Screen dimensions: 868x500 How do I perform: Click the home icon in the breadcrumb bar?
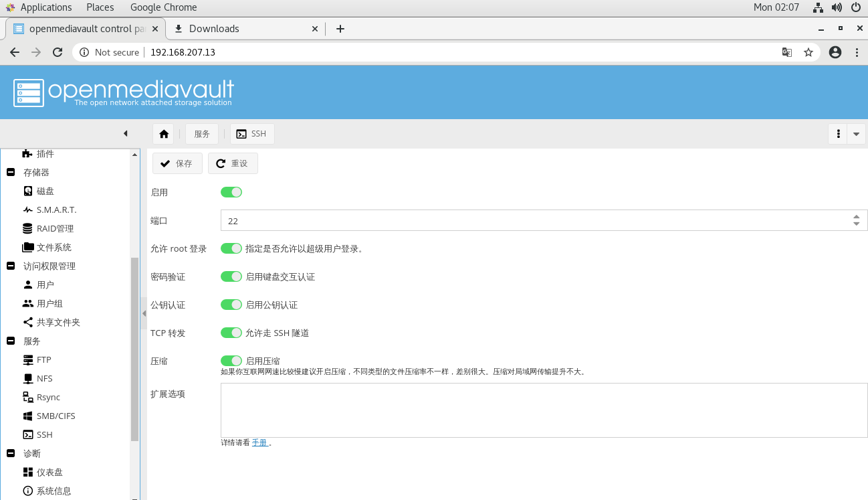click(163, 133)
